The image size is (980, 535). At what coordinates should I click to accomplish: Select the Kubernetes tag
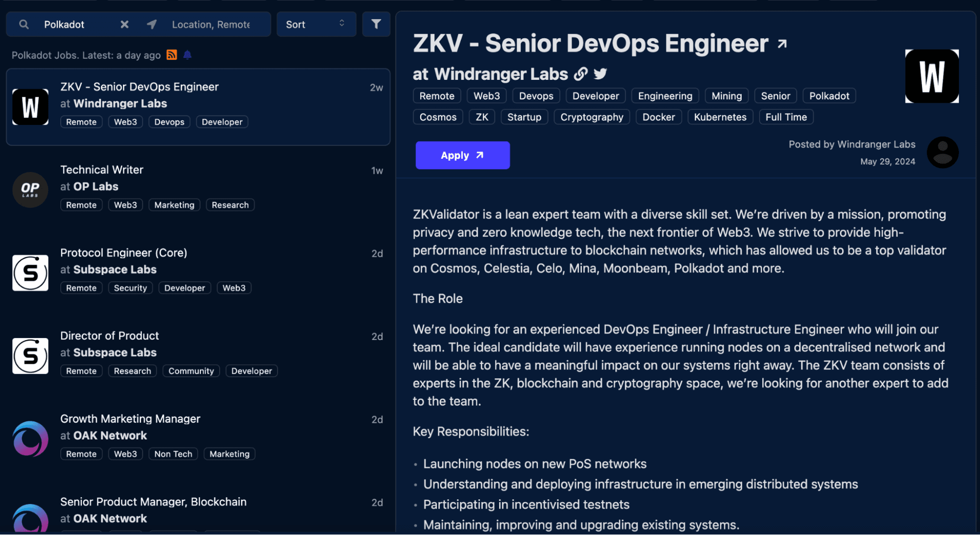tap(720, 117)
